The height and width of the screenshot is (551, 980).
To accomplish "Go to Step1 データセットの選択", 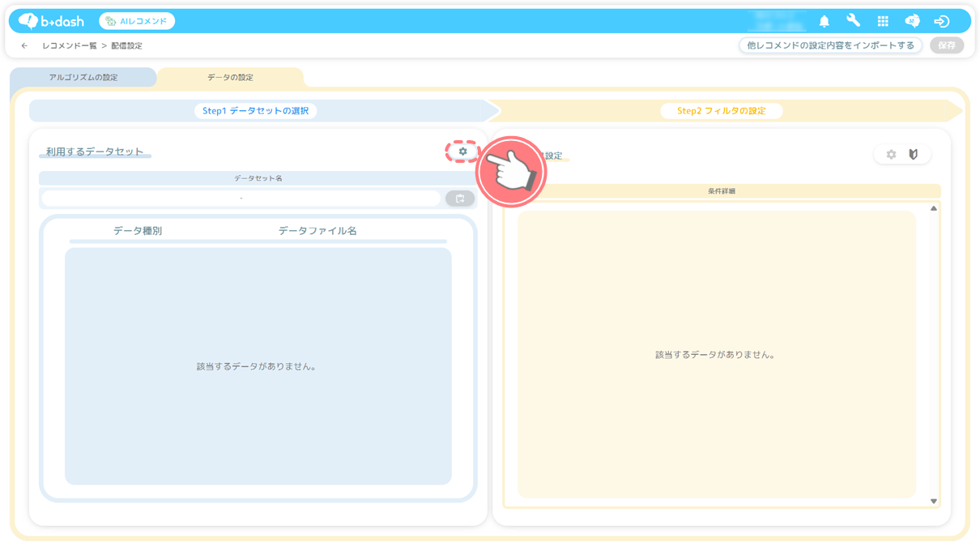I will coord(255,111).
